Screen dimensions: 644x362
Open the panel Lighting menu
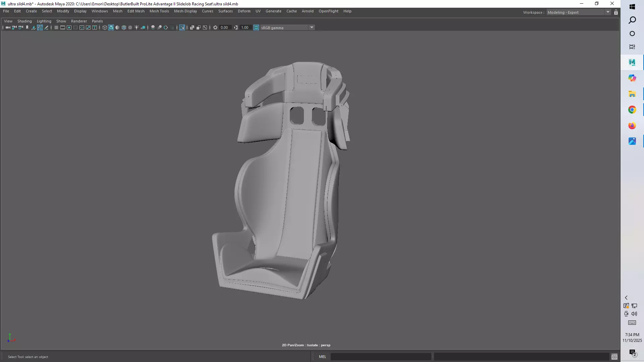44,21
